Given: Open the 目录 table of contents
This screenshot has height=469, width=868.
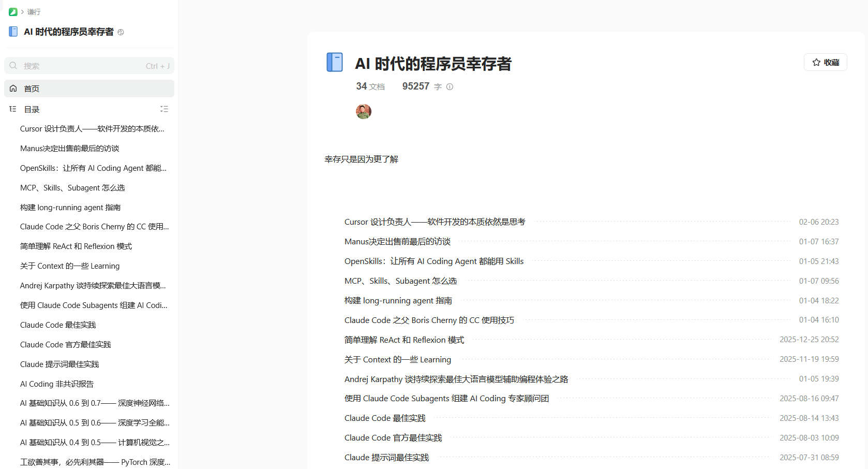Looking at the screenshot, I should [x=32, y=109].
